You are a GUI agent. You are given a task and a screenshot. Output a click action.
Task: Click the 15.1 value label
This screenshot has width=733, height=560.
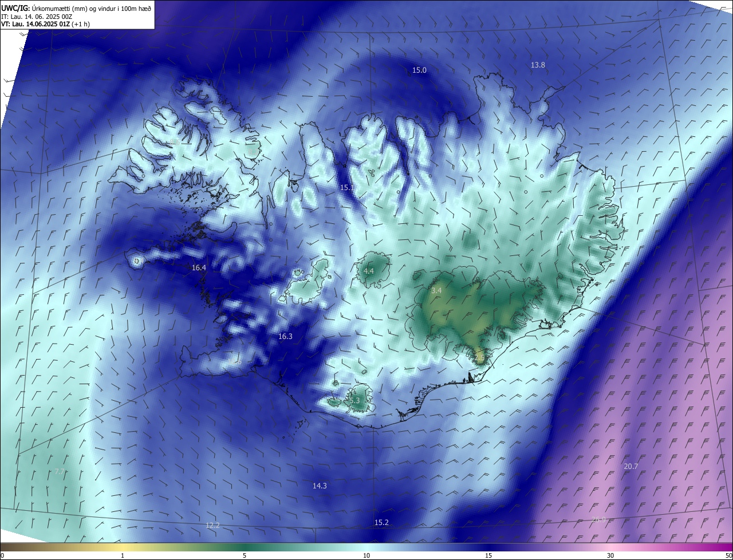click(347, 187)
